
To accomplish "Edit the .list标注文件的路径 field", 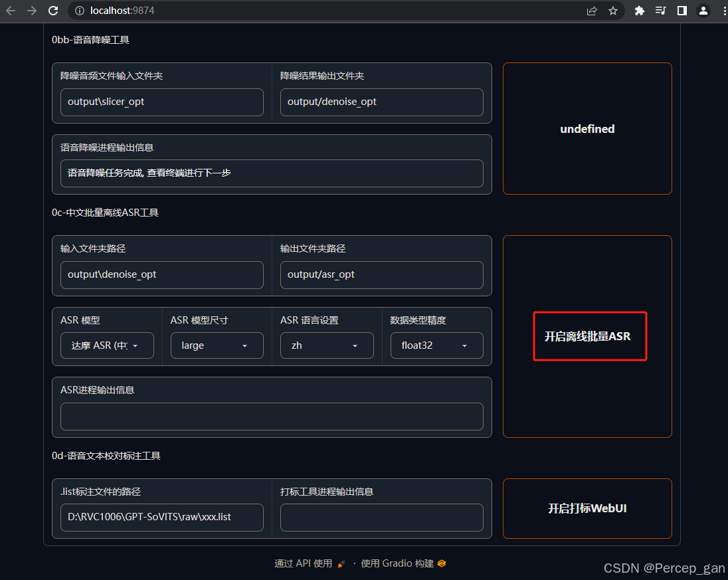I will tap(161, 518).
